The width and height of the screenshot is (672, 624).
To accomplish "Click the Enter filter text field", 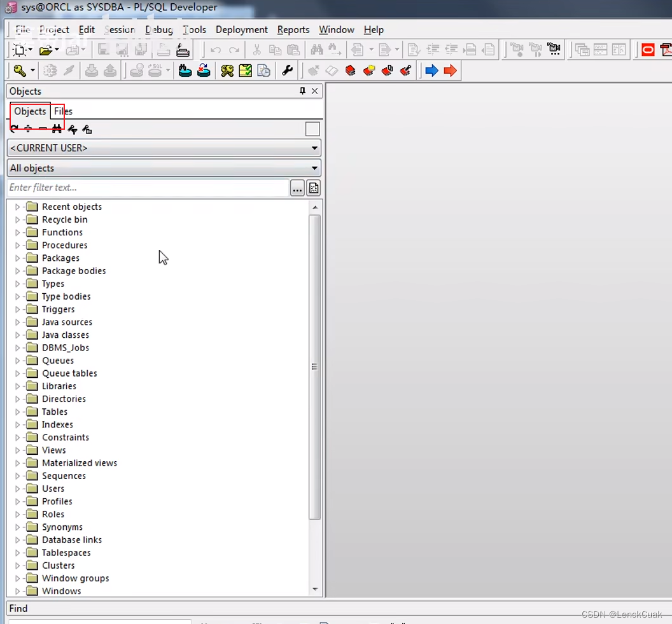I will point(148,188).
